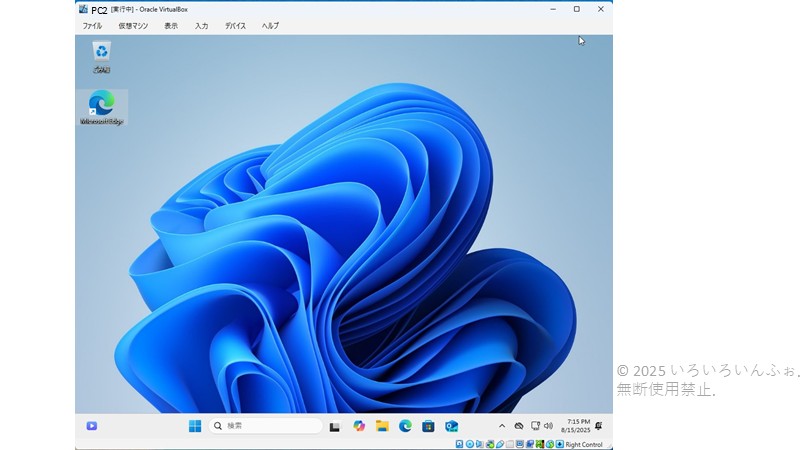Click the audio status icon in VirtualBox bar
Screen dimensions: 800x450
pos(480,444)
